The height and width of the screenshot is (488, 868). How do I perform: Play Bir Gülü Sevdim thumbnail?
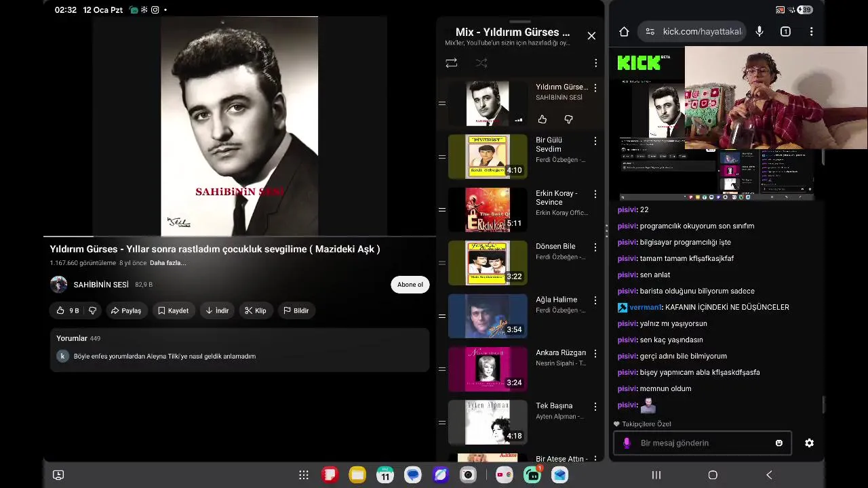pos(488,157)
